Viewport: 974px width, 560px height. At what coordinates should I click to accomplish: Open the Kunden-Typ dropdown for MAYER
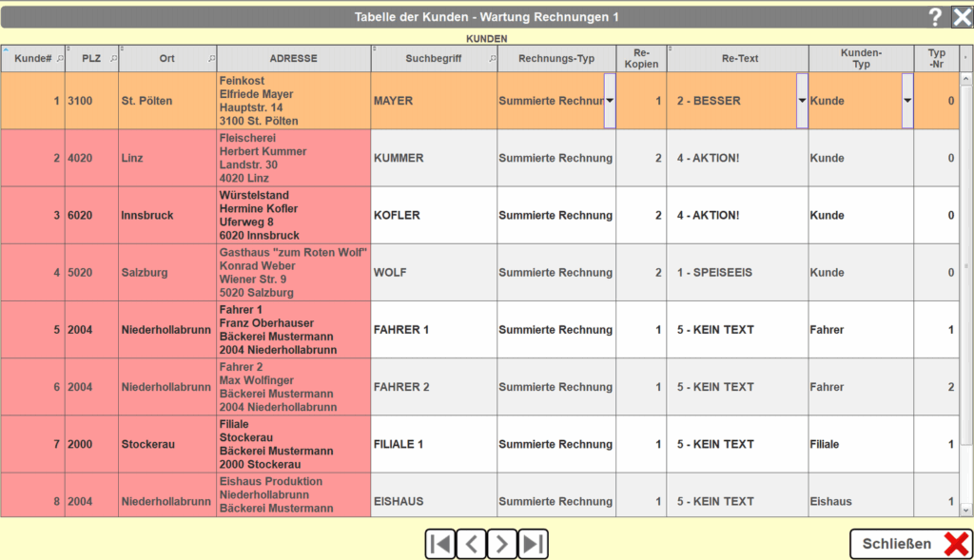pos(907,101)
